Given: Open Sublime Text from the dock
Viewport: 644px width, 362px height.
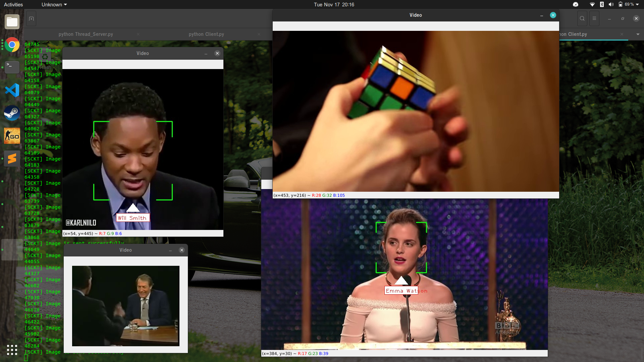Looking at the screenshot, I should [x=12, y=159].
